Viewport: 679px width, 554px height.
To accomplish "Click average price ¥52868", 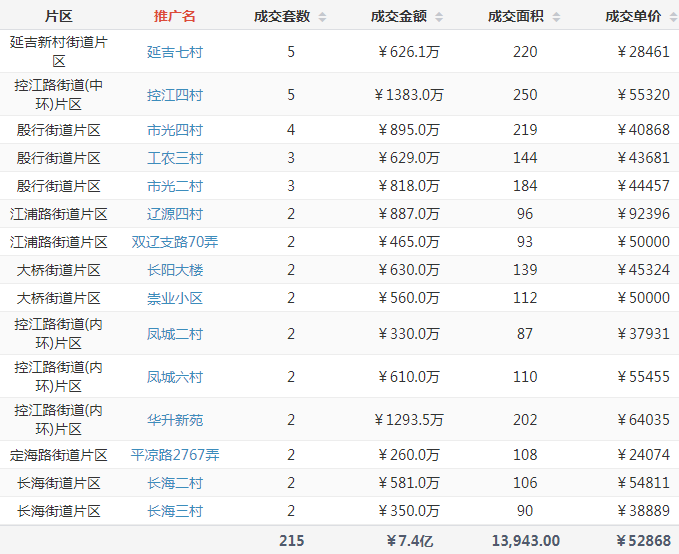I will point(643,541).
